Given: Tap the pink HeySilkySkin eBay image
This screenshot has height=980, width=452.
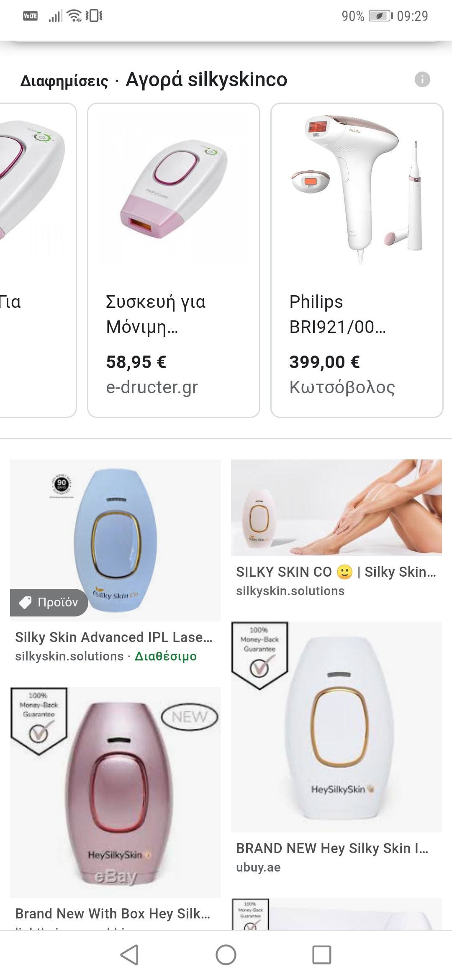Looking at the screenshot, I should coord(116,792).
